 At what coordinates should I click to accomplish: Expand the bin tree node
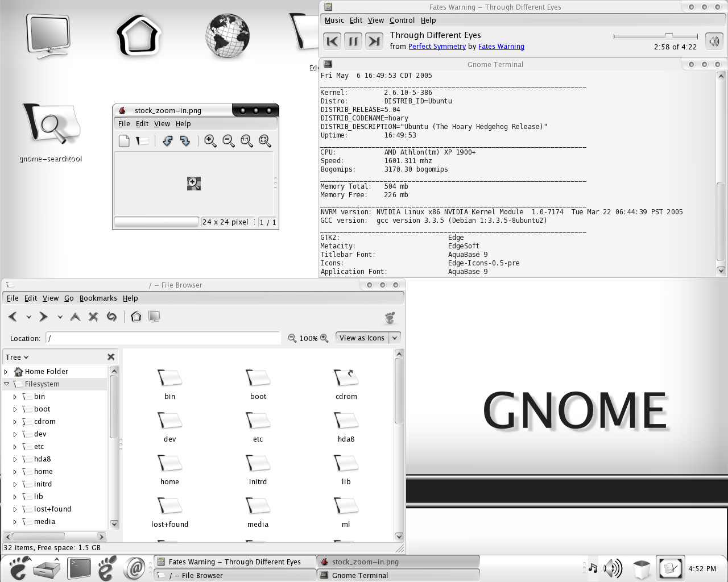click(x=15, y=397)
